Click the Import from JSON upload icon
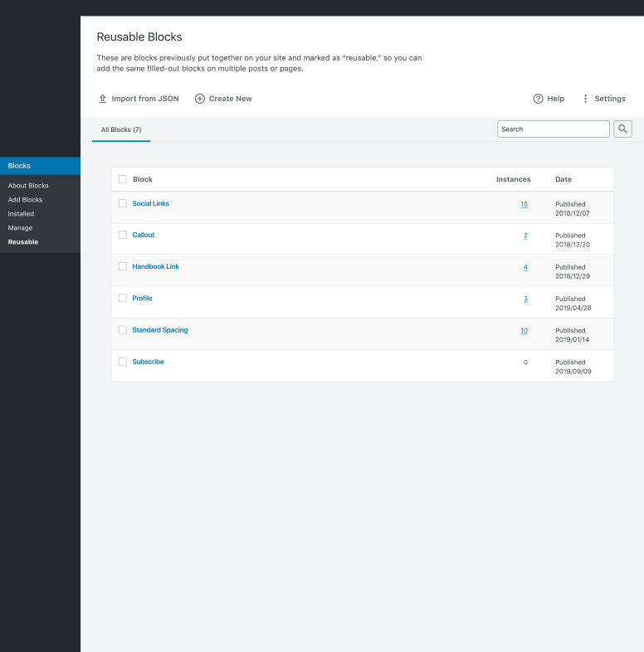644x652 pixels. (x=102, y=99)
